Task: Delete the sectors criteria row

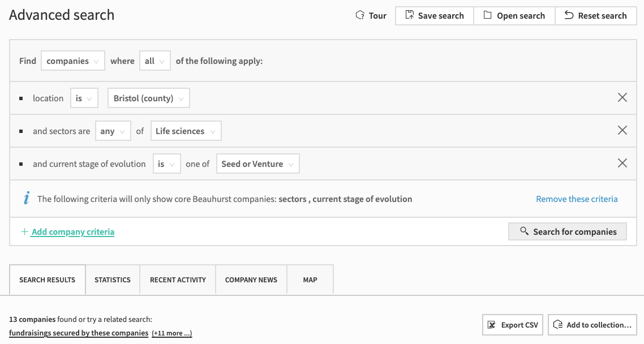Action: (x=622, y=131)
